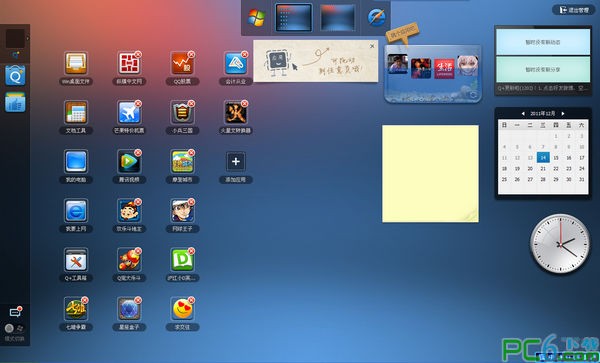Image resolution: width=600 pixels, height=363 pixels.
Task: Switch to the first desktop thumbnail with icons
Action: [293, 17]
